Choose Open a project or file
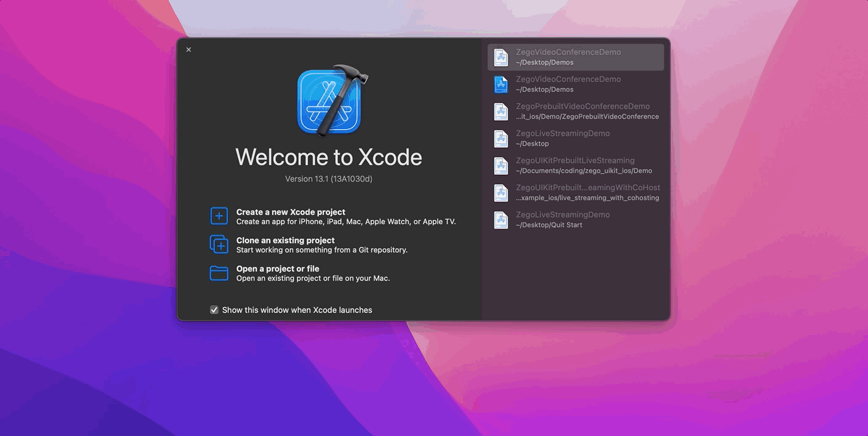 click(278, 268)
